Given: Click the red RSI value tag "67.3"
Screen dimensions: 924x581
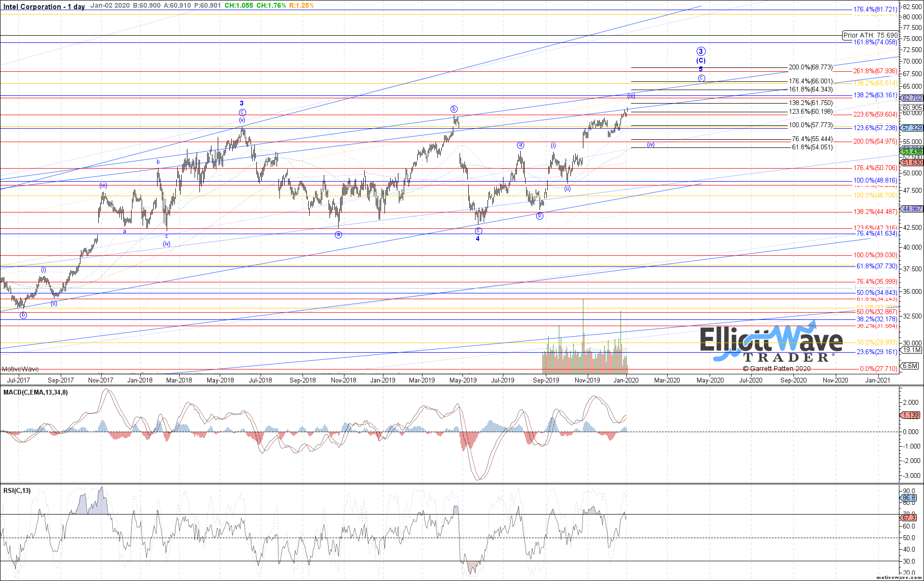Looking at the screenshot, I should click(x=909, y=518).
